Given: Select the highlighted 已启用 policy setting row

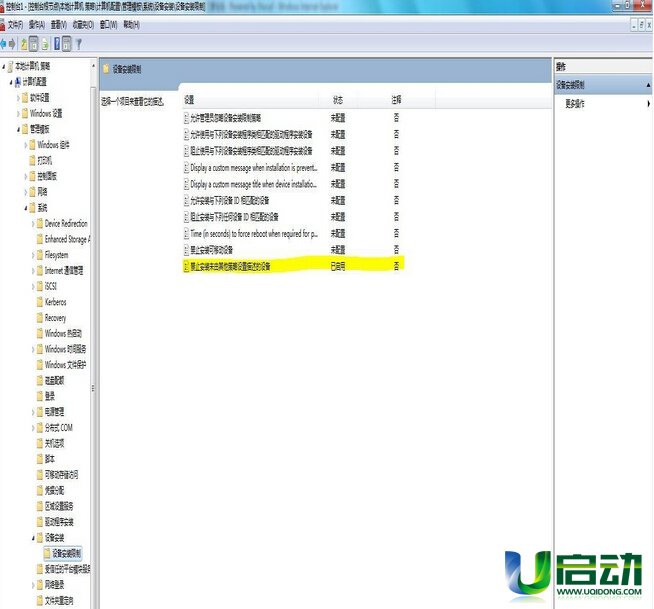Looking at the screenshot, I should tap(258, 266).
